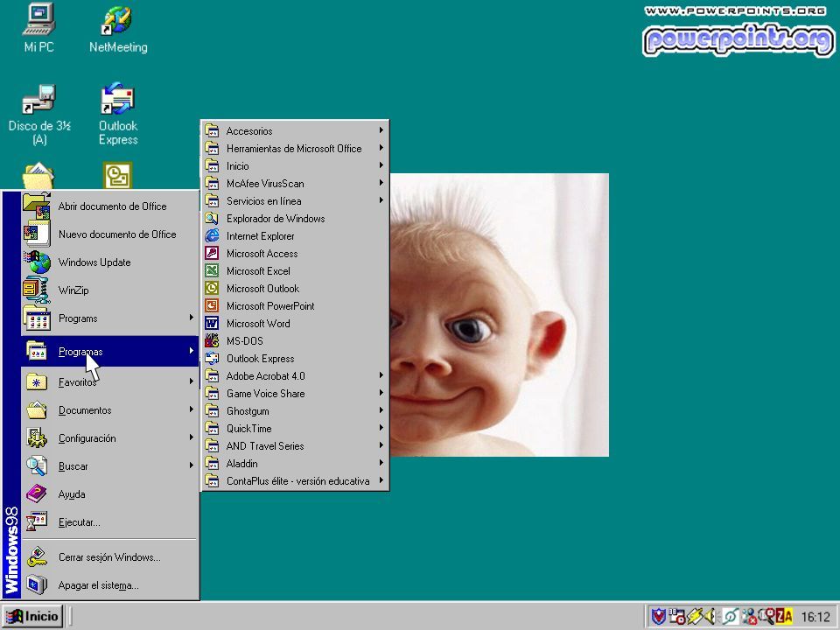Expand the Accesorios submenu arrow
Image resolution: width=840 pixels, height=630 pixels.
point(381,130)
